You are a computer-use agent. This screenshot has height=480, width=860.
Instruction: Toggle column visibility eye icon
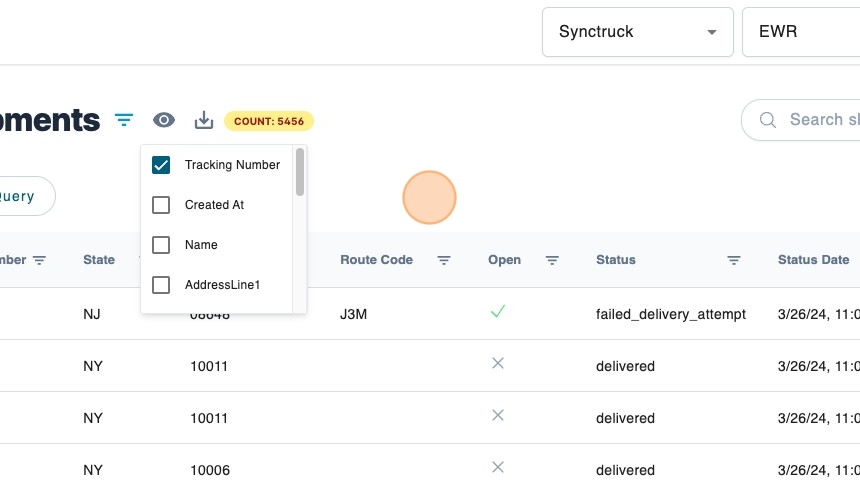point(164,120)
